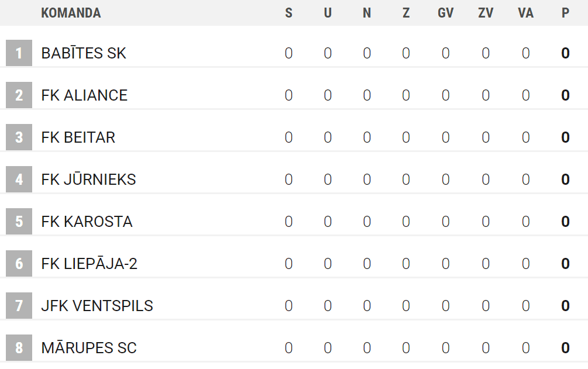Screen dimensions: 588x369
Task: Click the rank 4 position badge
Action: coord(19,180)
